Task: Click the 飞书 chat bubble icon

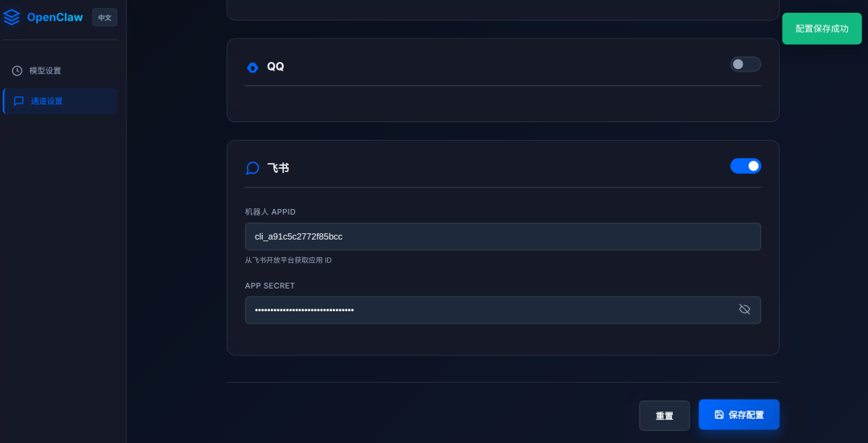Action: (252, 168)
